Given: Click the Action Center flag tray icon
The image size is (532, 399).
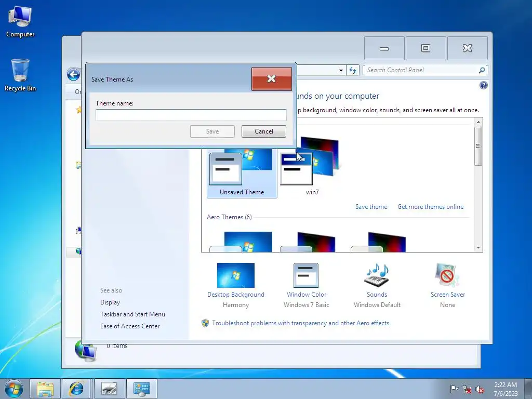Looking at the screenshot, I should point(454,389).
